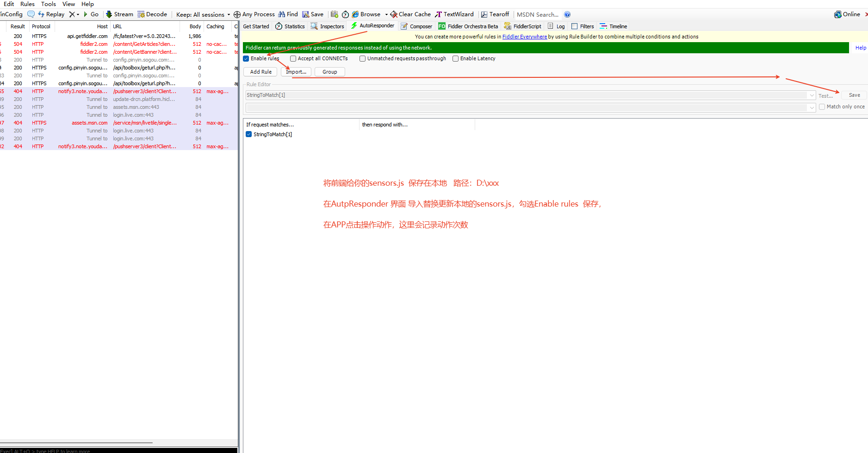Click the StringToMatch[1] match text field
The image size is (868, 453).
tap(527, 95)
